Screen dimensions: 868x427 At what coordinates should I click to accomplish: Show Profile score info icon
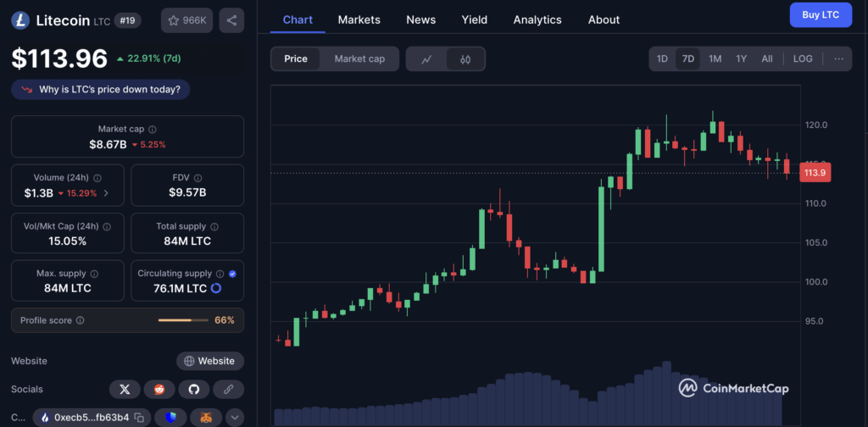click(x=80, y=320)
